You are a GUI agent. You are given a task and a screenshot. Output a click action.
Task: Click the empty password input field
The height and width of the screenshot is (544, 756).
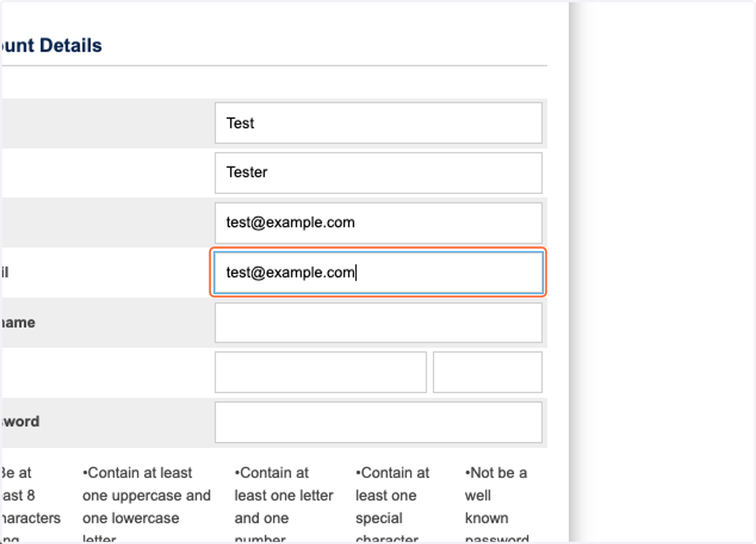coord(378,422)
